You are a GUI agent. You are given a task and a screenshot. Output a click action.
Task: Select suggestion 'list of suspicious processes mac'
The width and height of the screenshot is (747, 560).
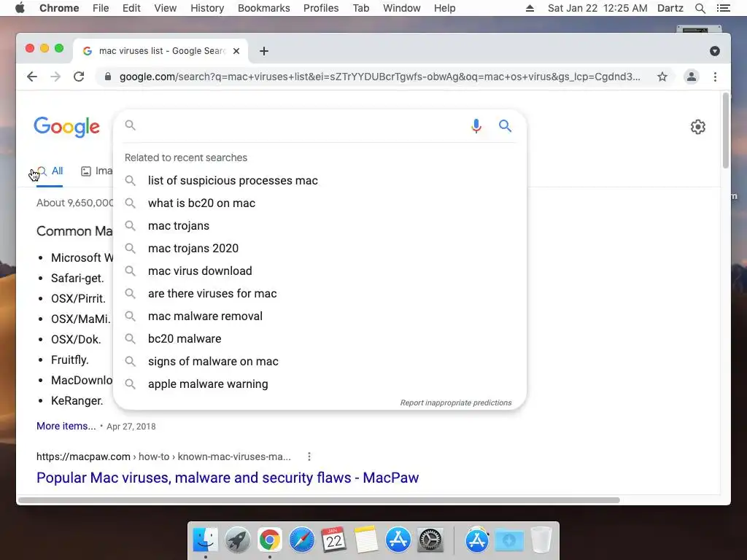pos(320,181)
